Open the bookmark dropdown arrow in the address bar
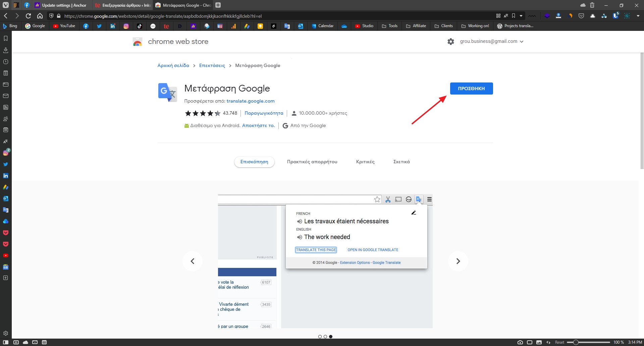644x346 pixels. pyautogui.click(x=521, y=16)
